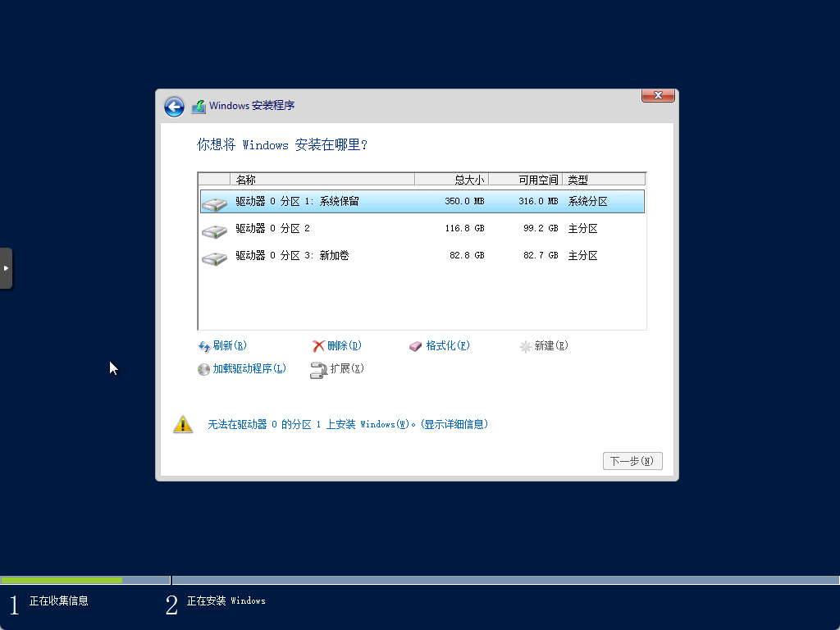
Task: Click the 下一步(N) button
Action: (632, 461)
